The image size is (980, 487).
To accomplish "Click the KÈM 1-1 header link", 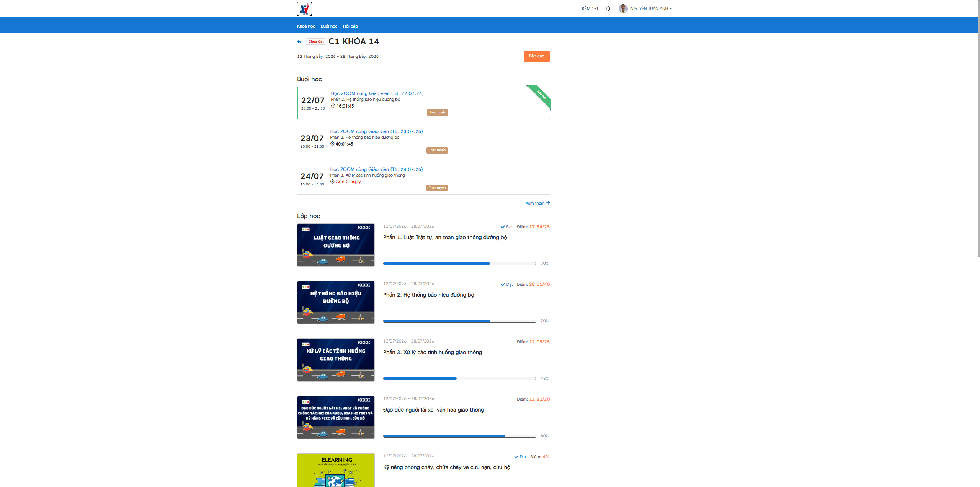I will pyautogui.click(x=590, y=8).
